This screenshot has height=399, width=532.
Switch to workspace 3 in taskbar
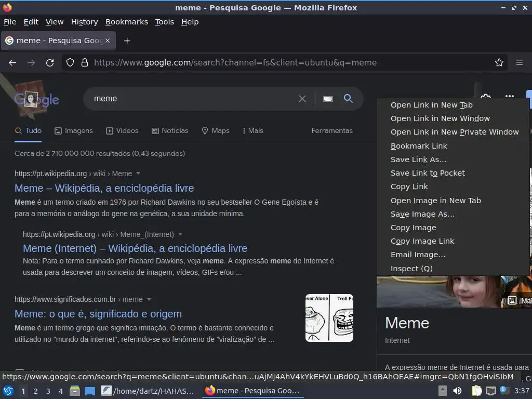coord(48,391)
